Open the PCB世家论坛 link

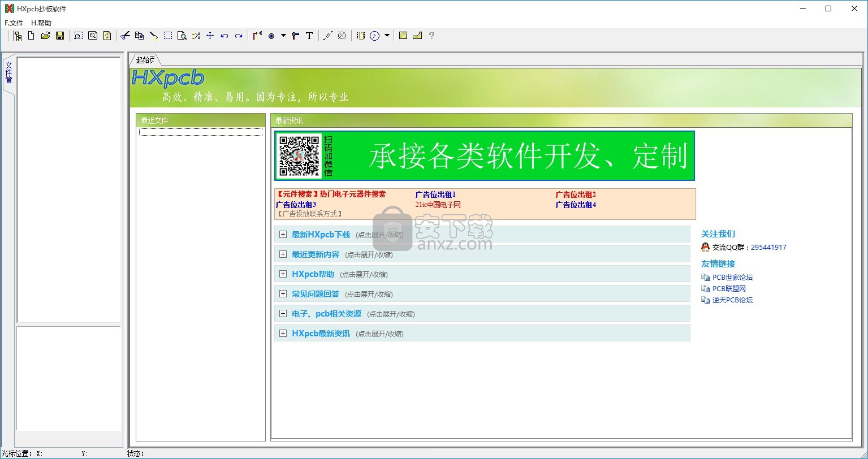point(732,278)
